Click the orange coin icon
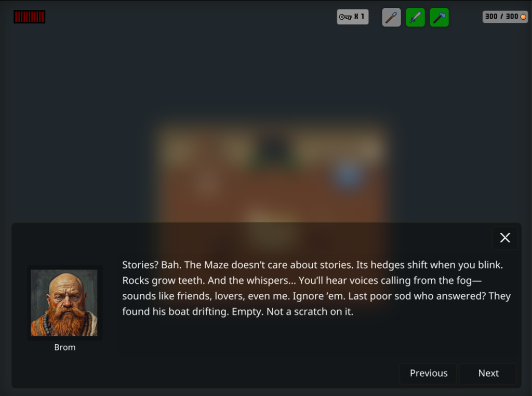Screen dimensions: 532x396 point(523,17)
